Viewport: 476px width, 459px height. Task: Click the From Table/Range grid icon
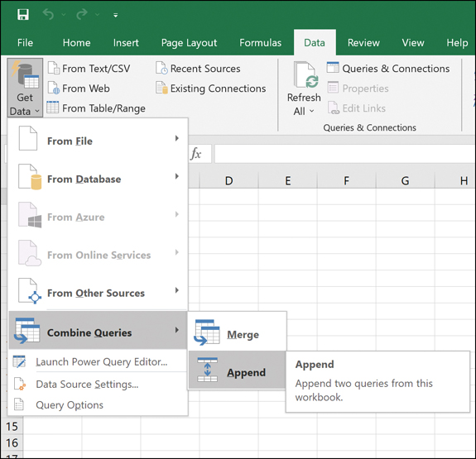pos(53,107)
